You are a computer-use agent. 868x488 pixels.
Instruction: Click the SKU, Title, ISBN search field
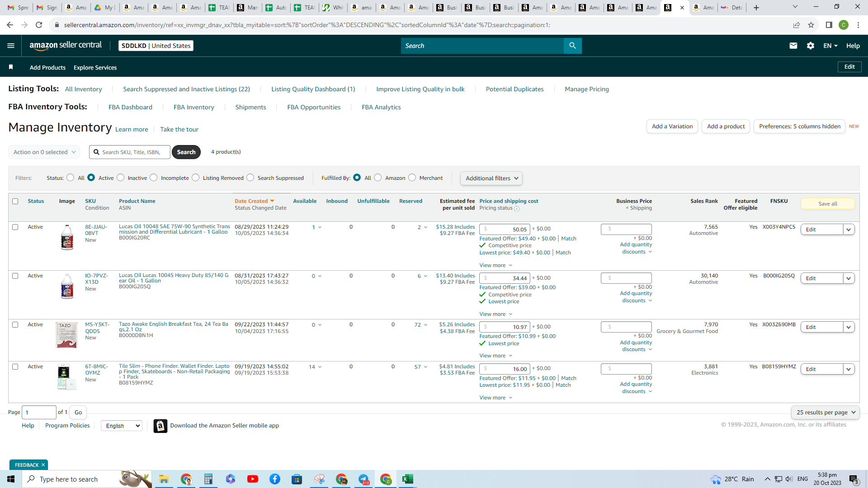(x=130, y=152)
